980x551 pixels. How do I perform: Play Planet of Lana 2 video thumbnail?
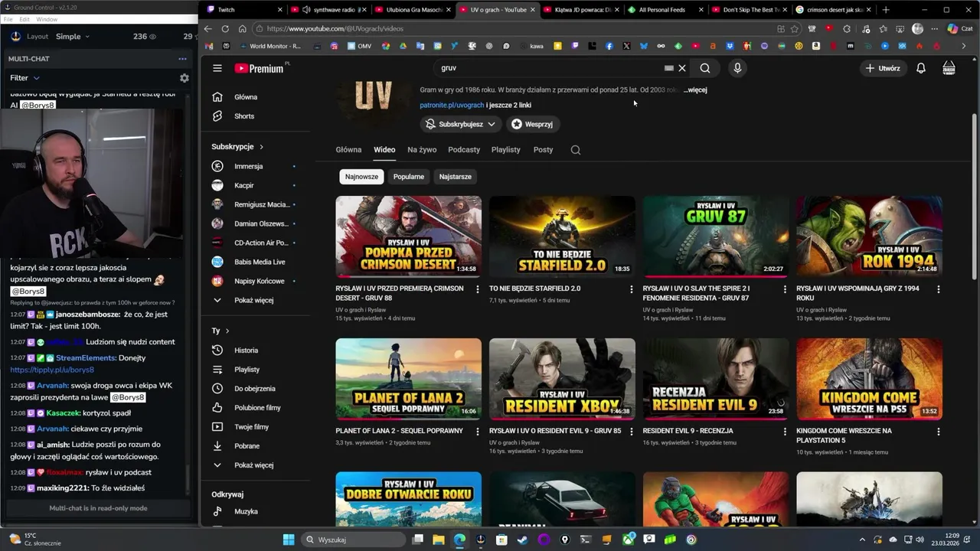(x=409, y=379)
